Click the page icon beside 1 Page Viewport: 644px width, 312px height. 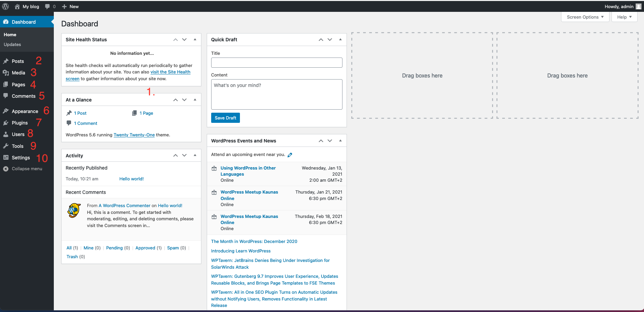pos(134,113)
